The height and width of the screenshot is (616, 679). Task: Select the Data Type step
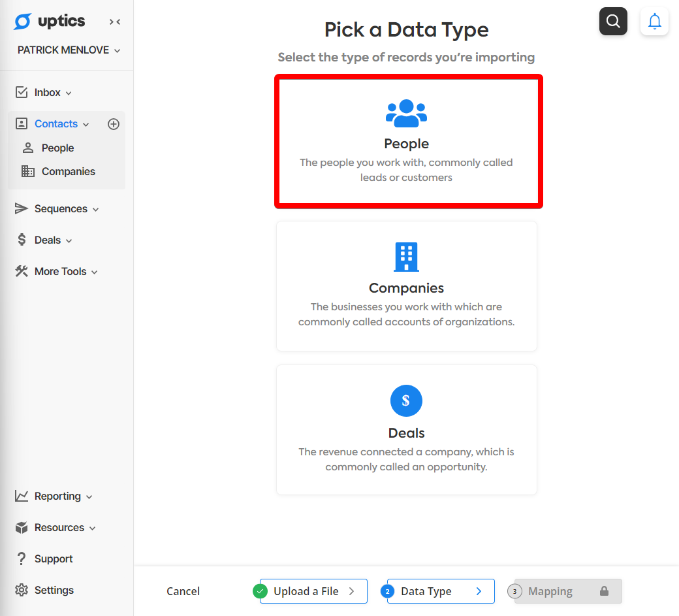pyautogui.click(x=441, y=591)
